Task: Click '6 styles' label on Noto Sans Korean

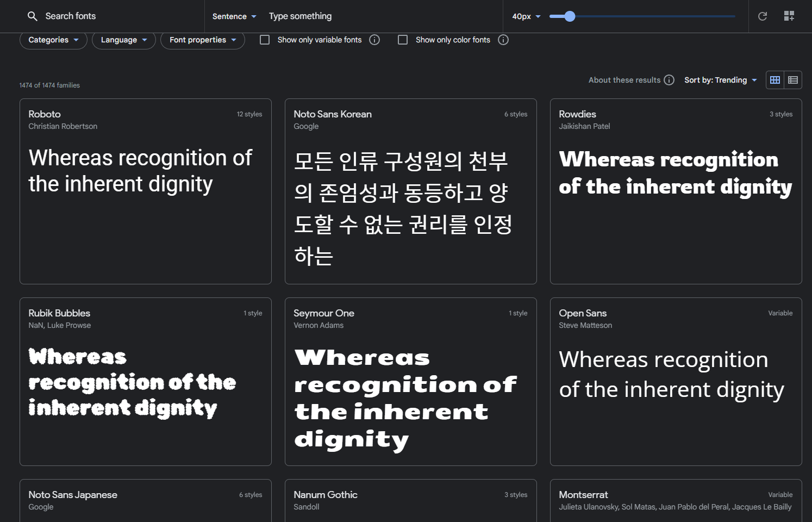Action: 516,114
